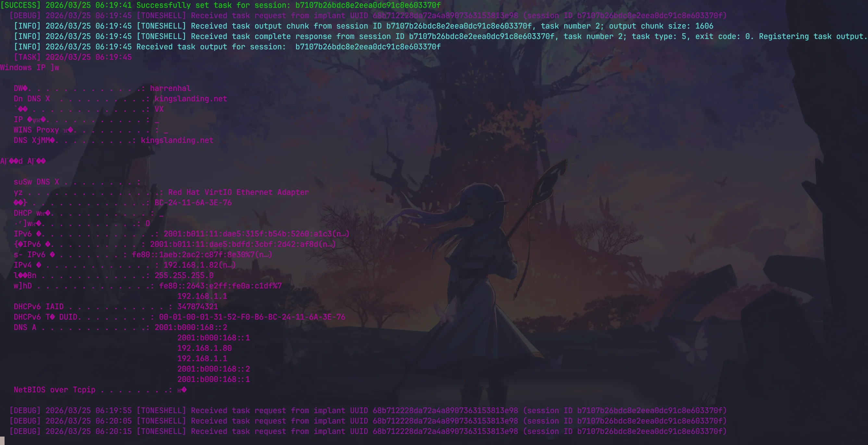Click "task type: 5" in the log
Viewport: 868px width, 445px height.
pos(659,37)
